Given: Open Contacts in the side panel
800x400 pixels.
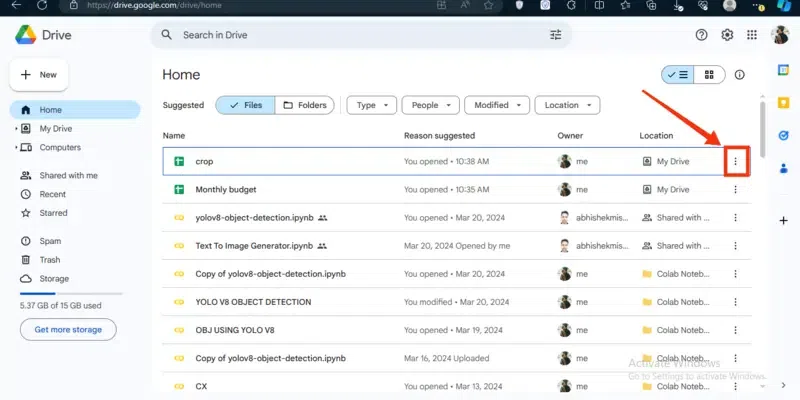Looking at the screenshot, I should 783,168.
